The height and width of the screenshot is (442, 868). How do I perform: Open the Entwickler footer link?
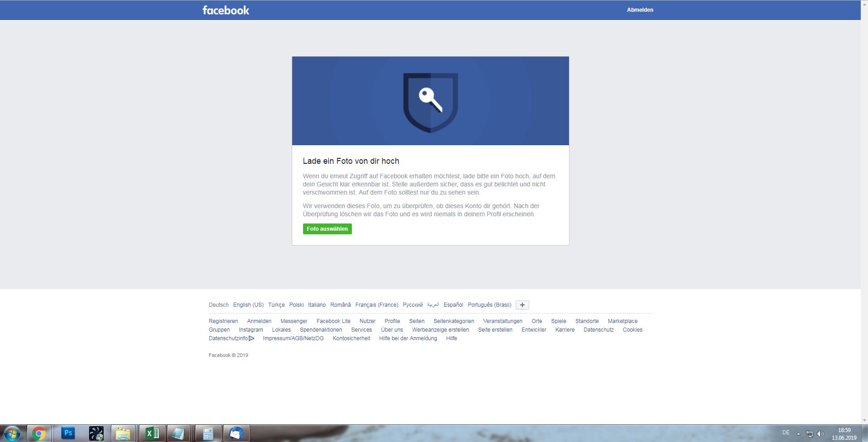pyautogui.click(x=534, y=330)
